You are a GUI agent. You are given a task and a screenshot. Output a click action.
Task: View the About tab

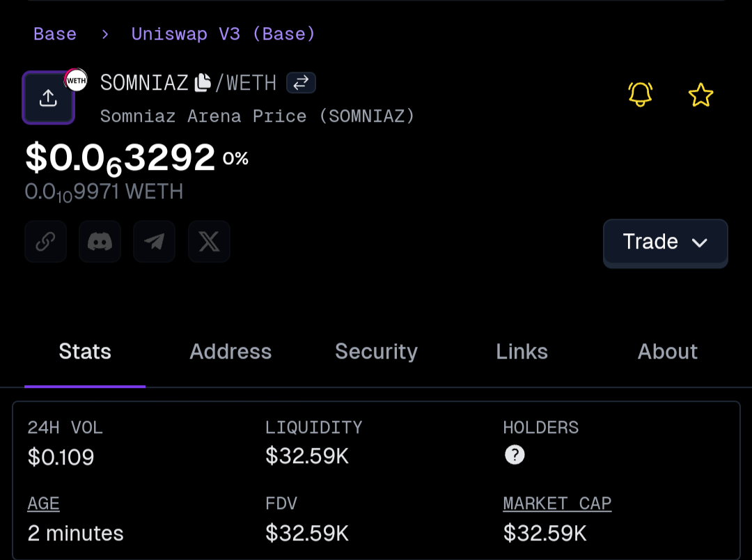(667, 352)
